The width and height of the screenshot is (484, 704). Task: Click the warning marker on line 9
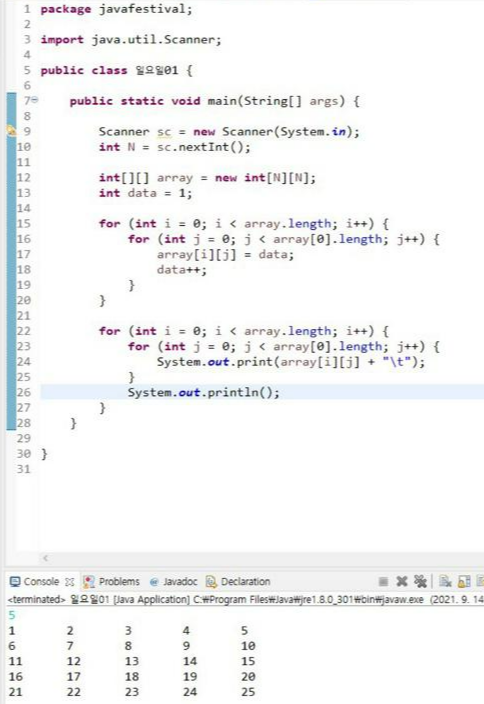(11, 131)
